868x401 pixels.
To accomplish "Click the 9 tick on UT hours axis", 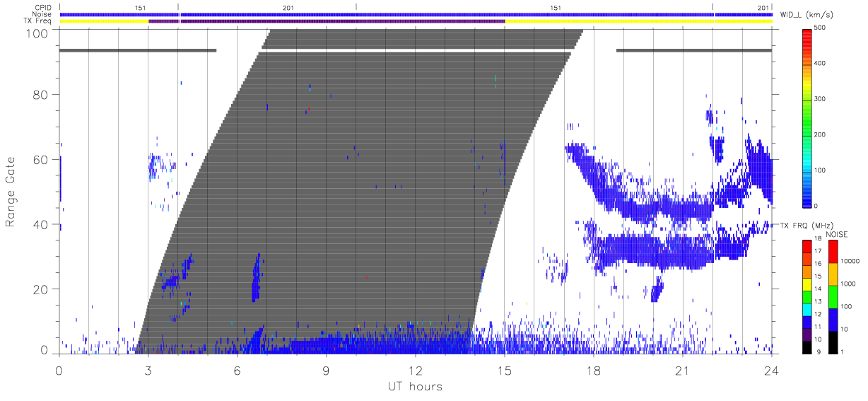I will point(327,370).
